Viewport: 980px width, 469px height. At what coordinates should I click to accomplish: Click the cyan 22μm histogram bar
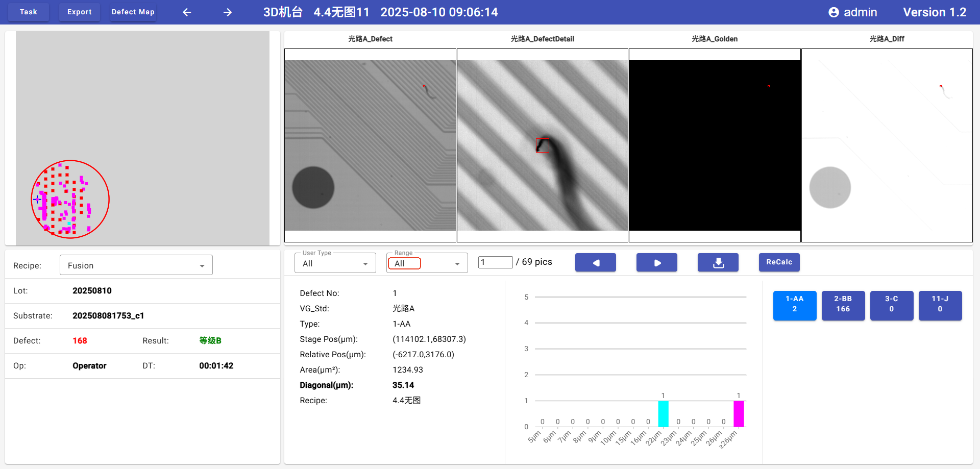click(663, 413)
